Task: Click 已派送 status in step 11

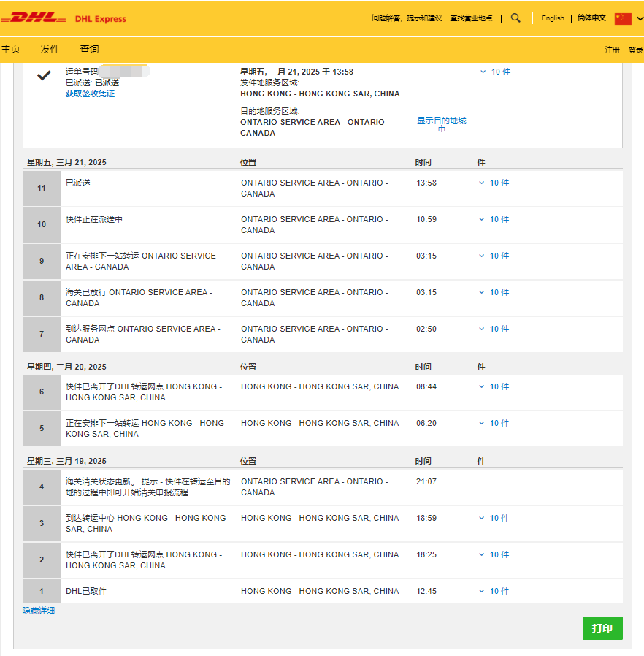Action: coord(78,183)
